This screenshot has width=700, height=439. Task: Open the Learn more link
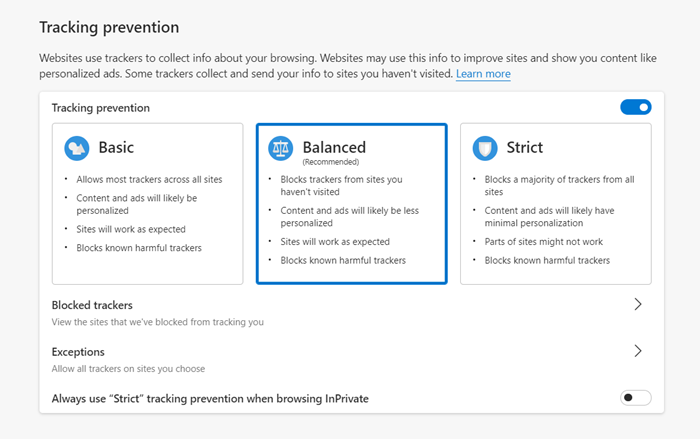coord(483,75)
